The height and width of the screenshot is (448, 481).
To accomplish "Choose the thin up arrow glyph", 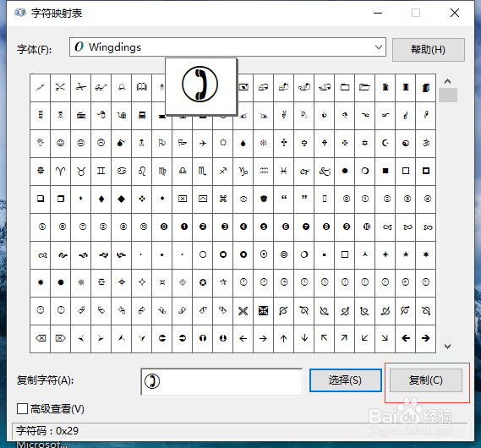I will tap(284, 339).
